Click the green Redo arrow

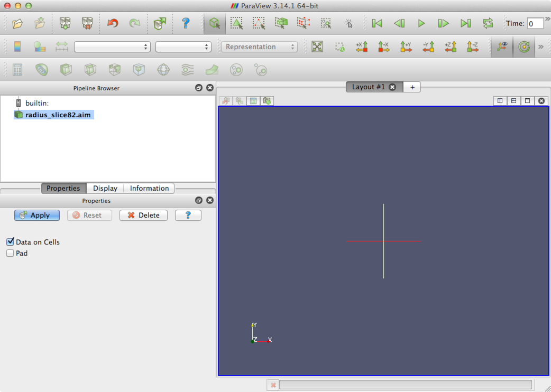pyautogui.click(x=135, y=24)
